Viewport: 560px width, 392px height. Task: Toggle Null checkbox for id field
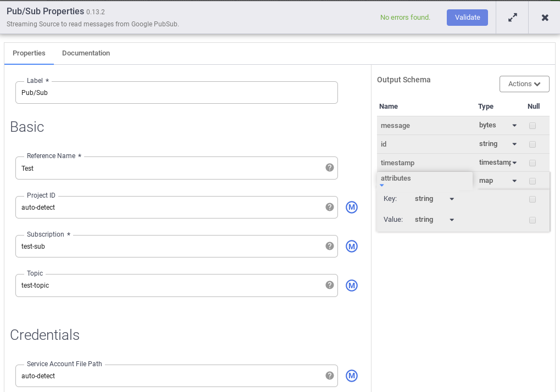[533, 144]
